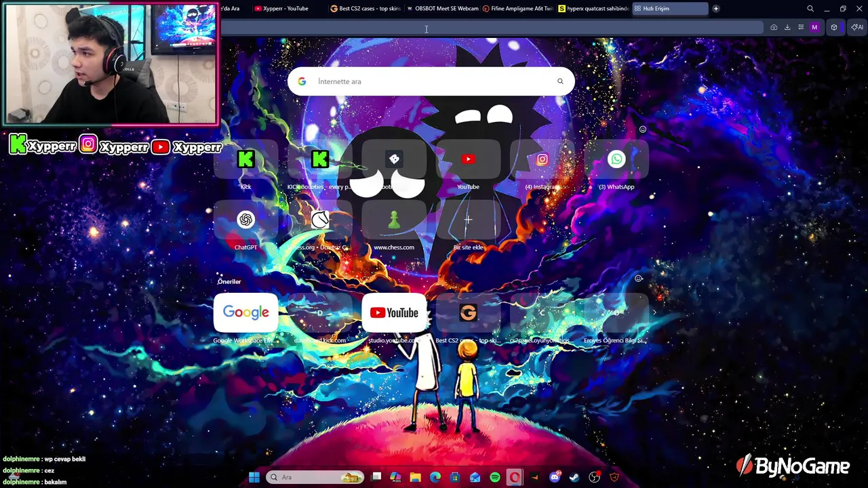Click the taskbar Ara search box
Viewport: 868px width, 488px height.
[315, 477]
